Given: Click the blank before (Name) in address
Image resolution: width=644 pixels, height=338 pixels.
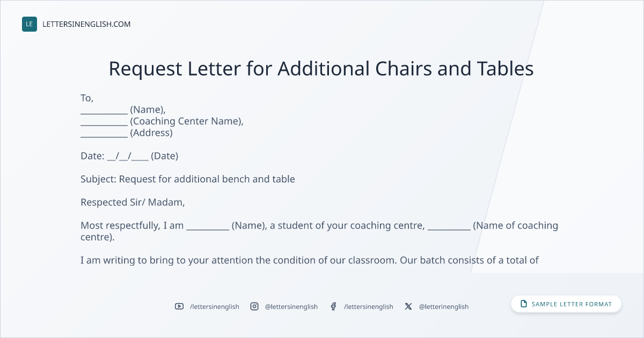Looking at the screenshot, I should [104, 110].
